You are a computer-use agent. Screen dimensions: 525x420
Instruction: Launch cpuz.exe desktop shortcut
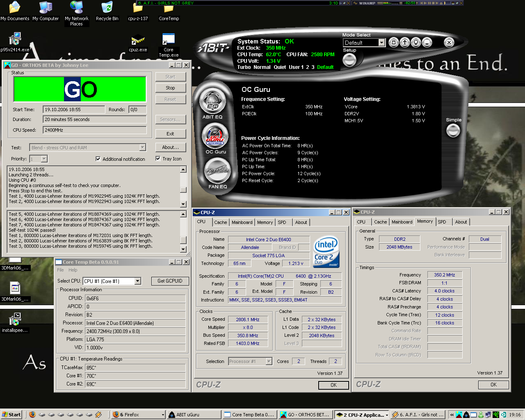point(138,43)
